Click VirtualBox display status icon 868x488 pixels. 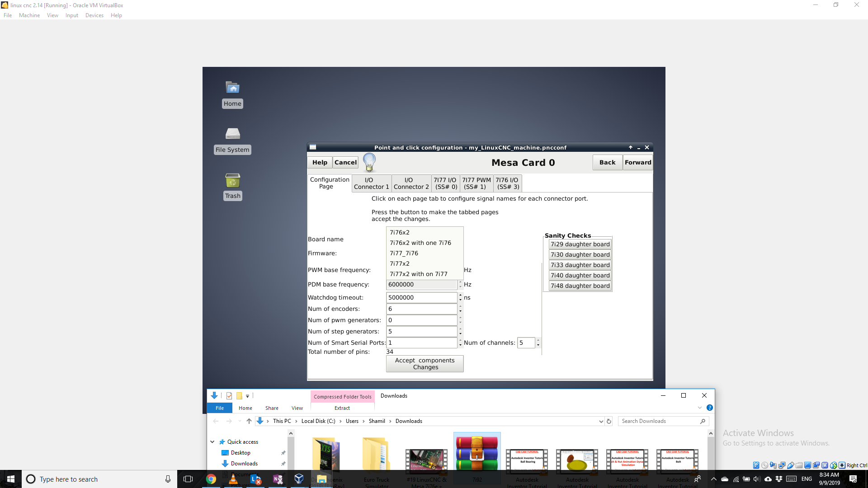tap(807, 465)
